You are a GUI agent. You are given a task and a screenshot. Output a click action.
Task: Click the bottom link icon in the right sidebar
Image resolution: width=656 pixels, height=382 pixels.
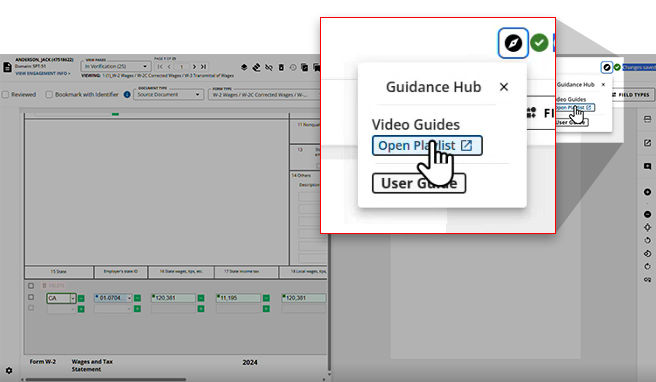pos(647,279)
